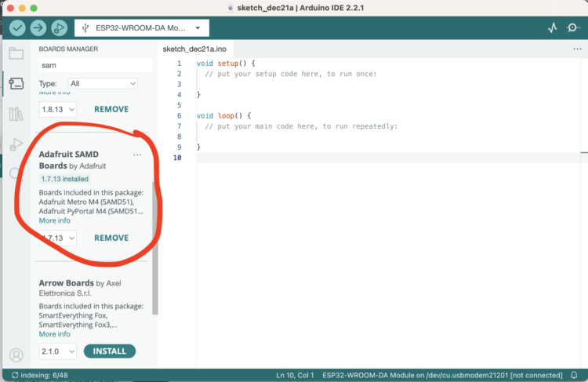Open the 1.8.13 version dropdown
The image size is (588, 382).
click(x=58, y=110)
